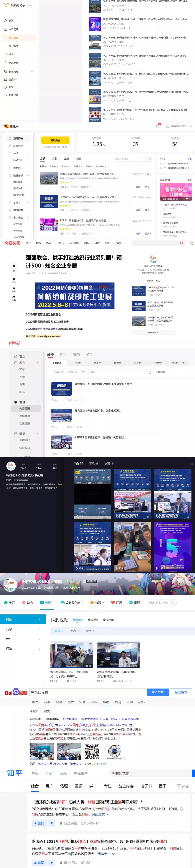Open the 最多播放 tab on Bilibili
195x868 pixels.
93,620
